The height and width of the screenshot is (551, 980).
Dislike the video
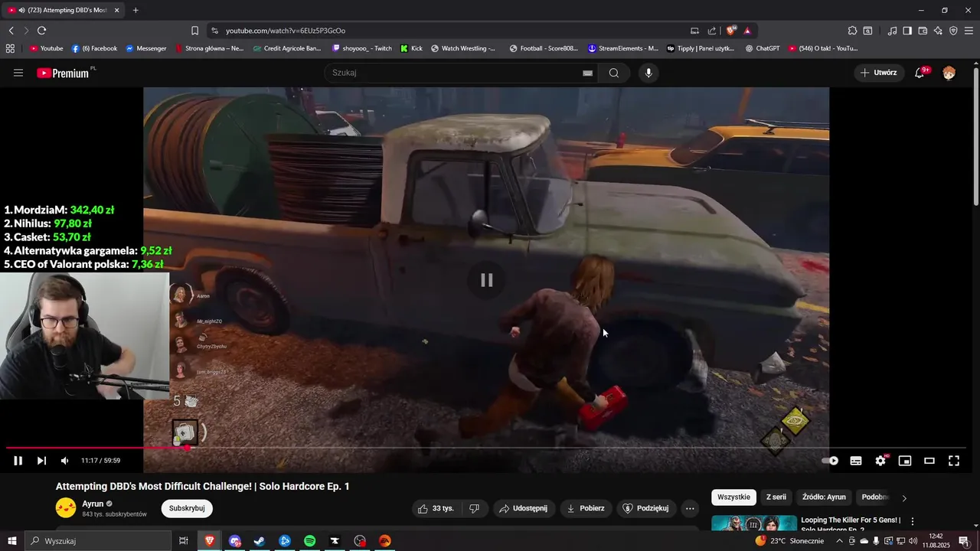tap(474, 508)
